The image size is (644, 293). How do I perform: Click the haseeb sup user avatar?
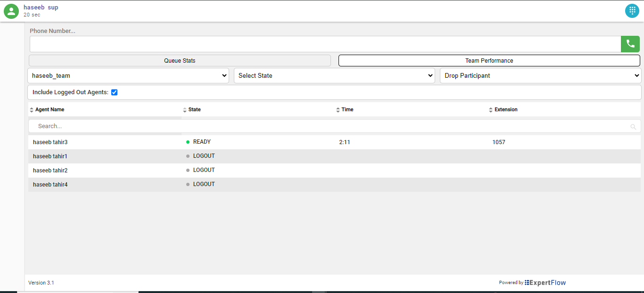11,11
